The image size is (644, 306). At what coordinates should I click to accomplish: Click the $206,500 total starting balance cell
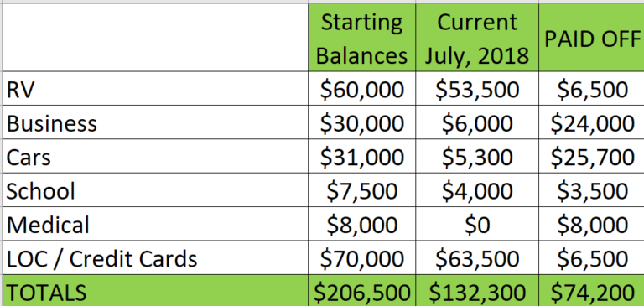pyautogui.click(x=362, y=291)
